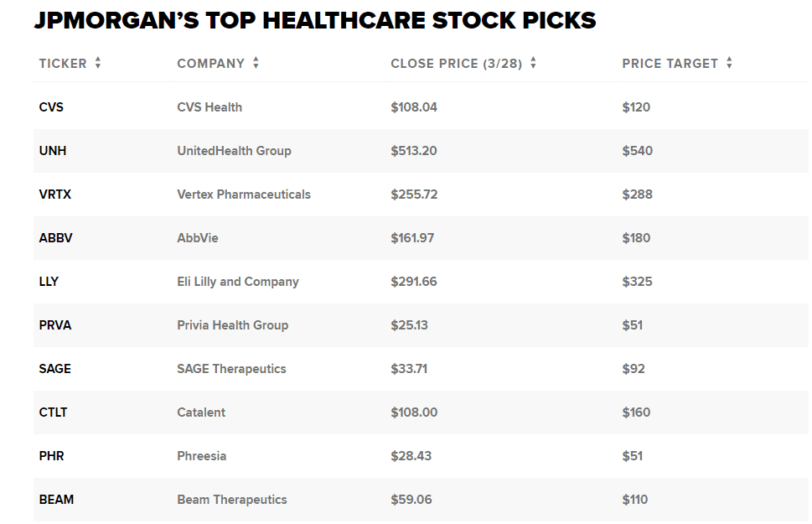Click the ABBV ticker symbol

pyautogui.click(x=56, y=238)
